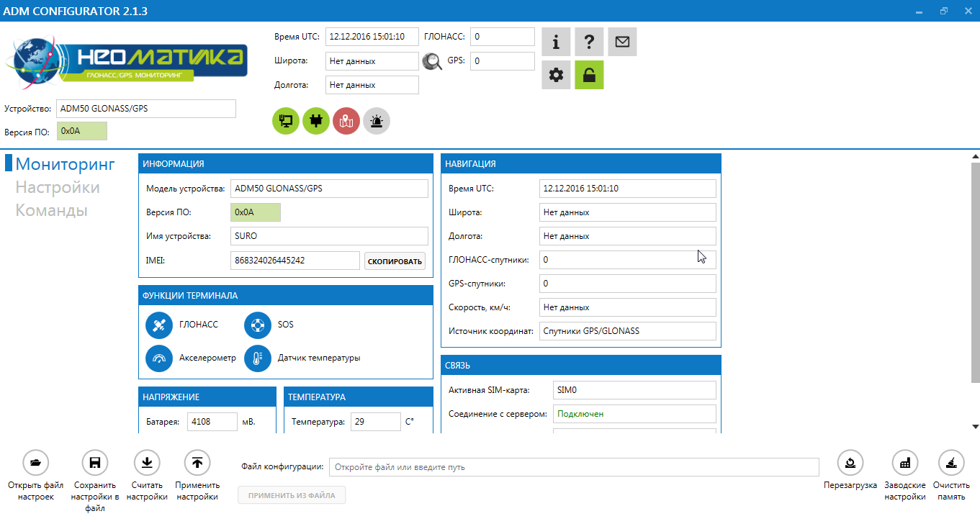Viewport: 980px width, 524px height.
Task: Click the info icon button
Action: point(556,42)
